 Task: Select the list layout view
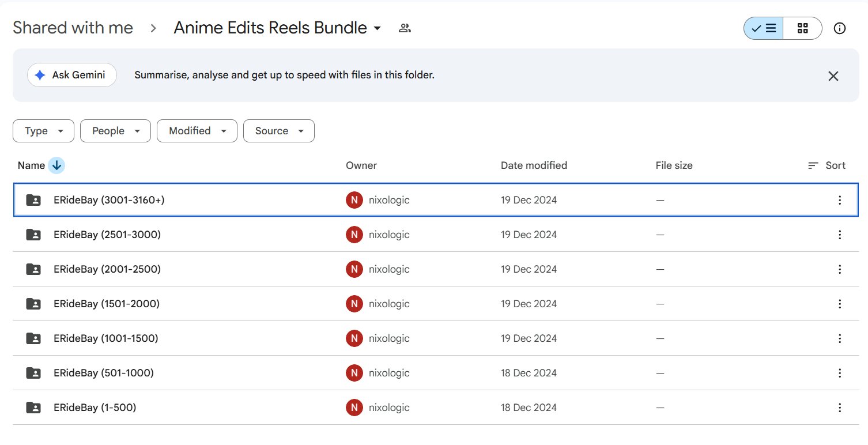pyautogui.click(x=764, y=28)
